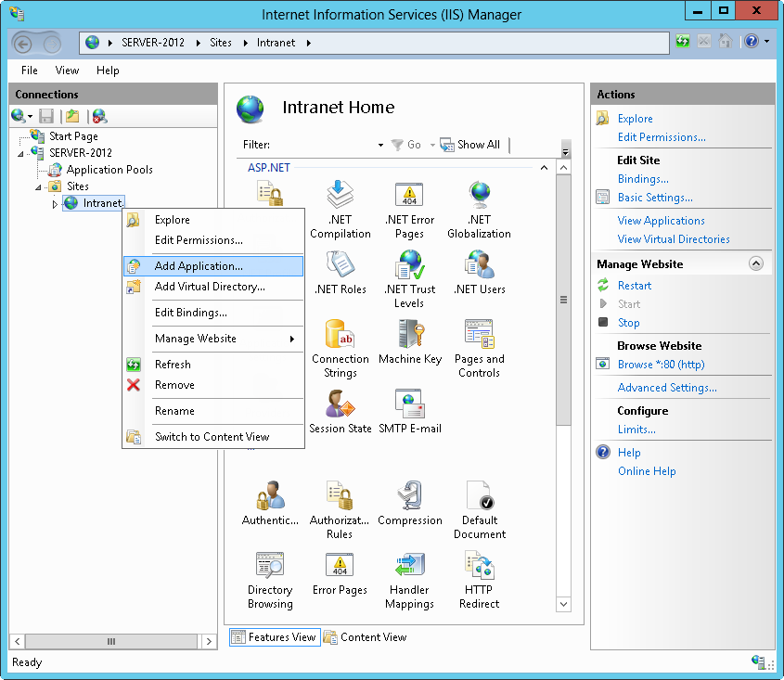Choose Edit Bindings from context menu
The width and height of the screenshot is (784, 680).
click(213, 313)
